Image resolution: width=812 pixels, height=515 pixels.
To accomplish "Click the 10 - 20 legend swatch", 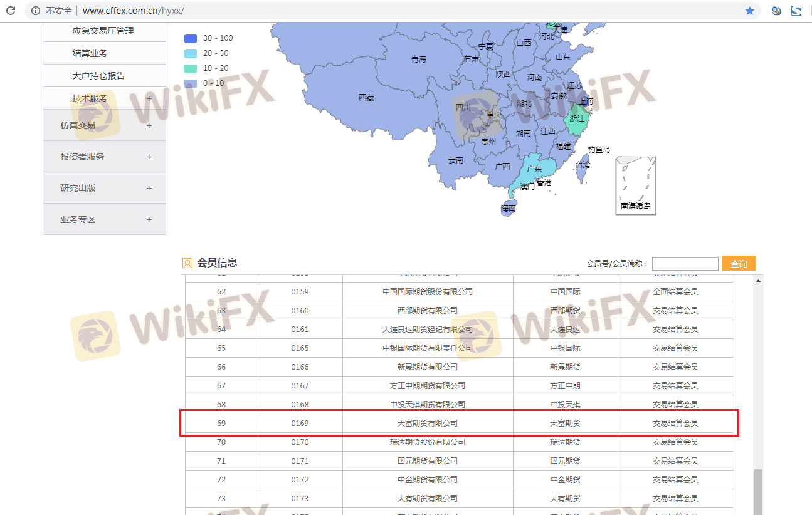I will tap(191, 68).
